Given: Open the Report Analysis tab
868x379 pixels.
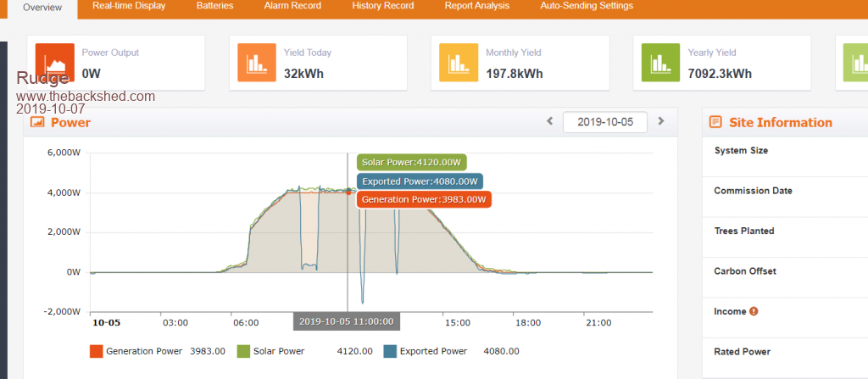Looking at the screenshot, I should click(477, 6).
